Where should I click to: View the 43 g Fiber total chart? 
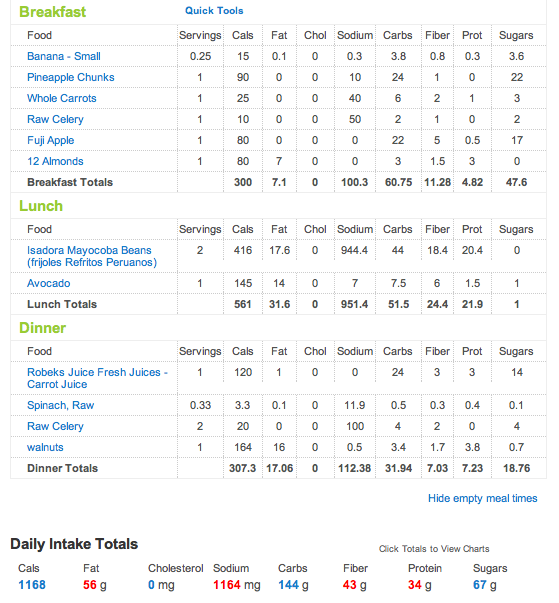click(354, 585)
